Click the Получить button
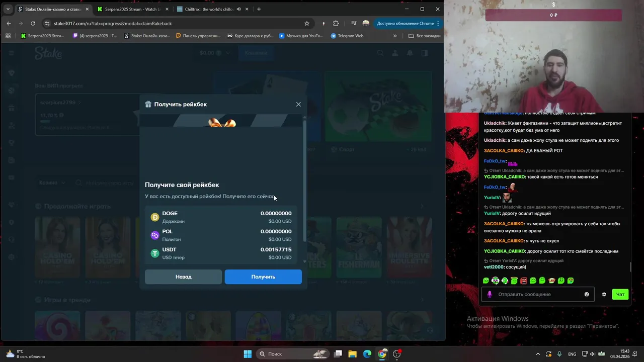The image size is (644, 362). coord(263,277)
